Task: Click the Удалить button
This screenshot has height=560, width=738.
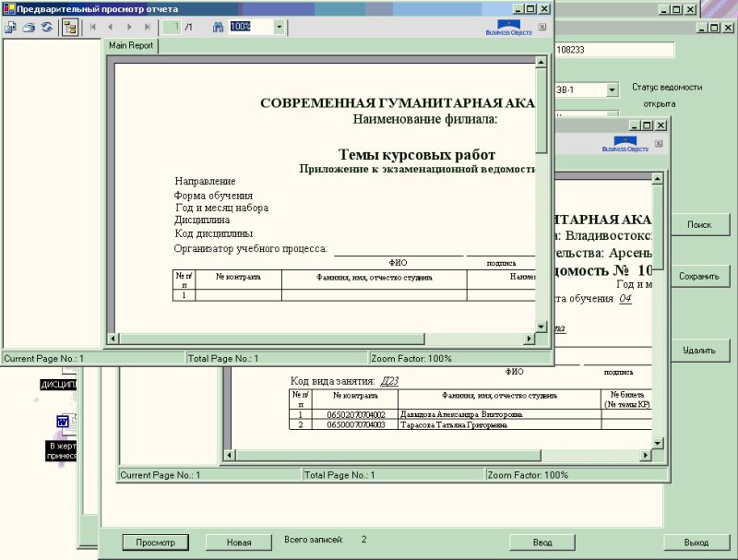Action: (699, 351)
